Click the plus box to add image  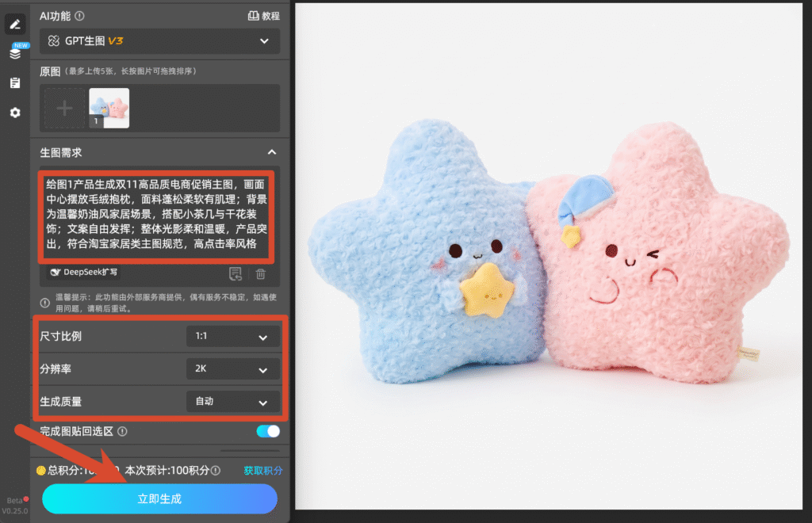pos(64,108)
